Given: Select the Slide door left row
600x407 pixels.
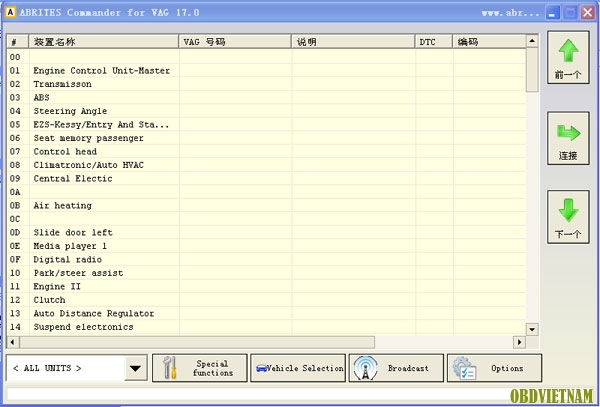Looking at the screenshot, I should [x=266, y=232].
